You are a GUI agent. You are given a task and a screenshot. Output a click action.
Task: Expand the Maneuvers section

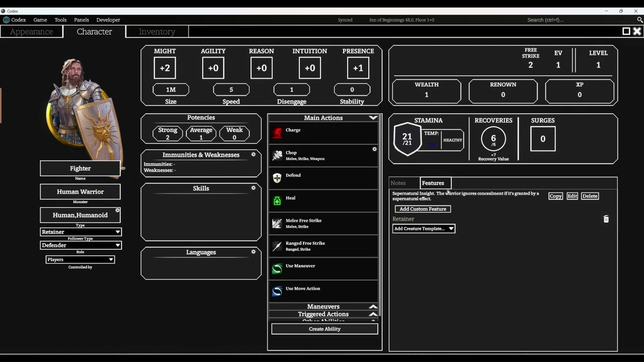[x=373, y=307]
